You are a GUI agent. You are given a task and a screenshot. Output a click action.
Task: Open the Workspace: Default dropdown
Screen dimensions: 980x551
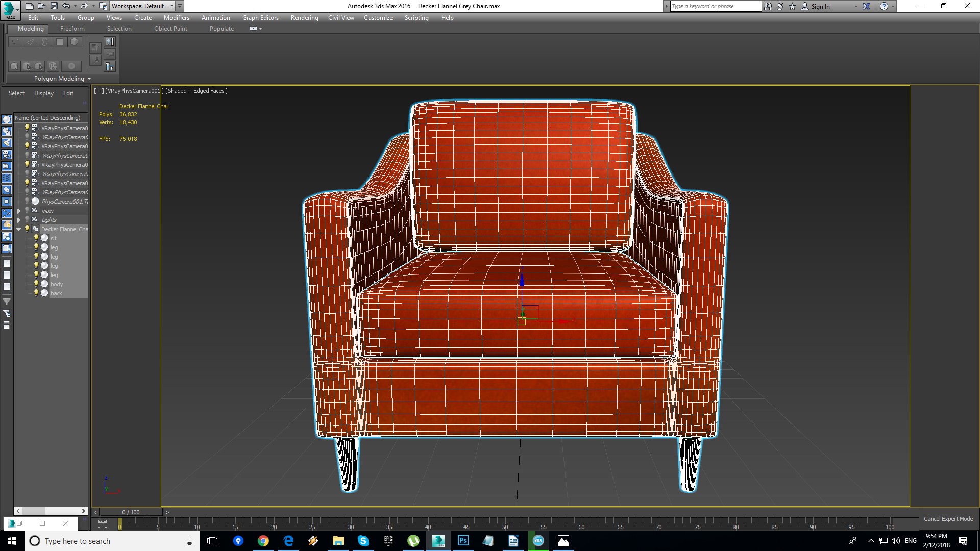(x=142, y=6)
